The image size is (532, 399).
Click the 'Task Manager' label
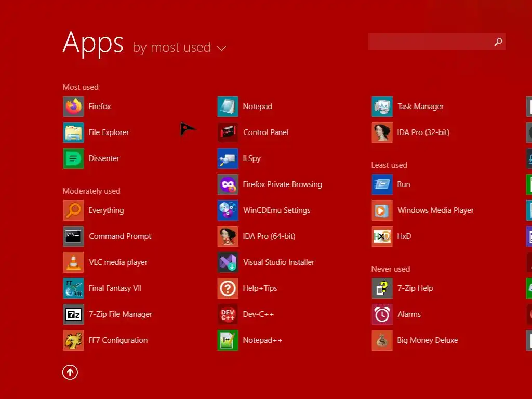[x=421, y=107]
